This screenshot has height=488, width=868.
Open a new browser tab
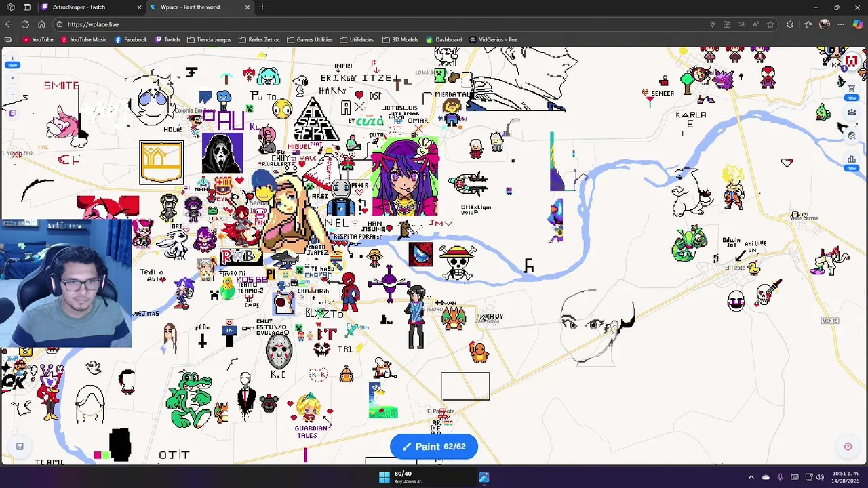(x=262, y=7)
